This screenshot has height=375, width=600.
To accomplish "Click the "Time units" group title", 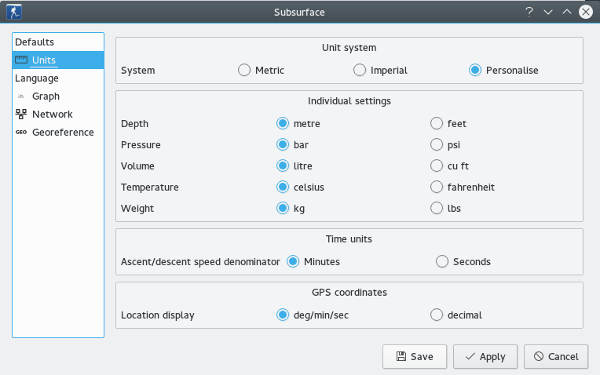I will 349,239.
